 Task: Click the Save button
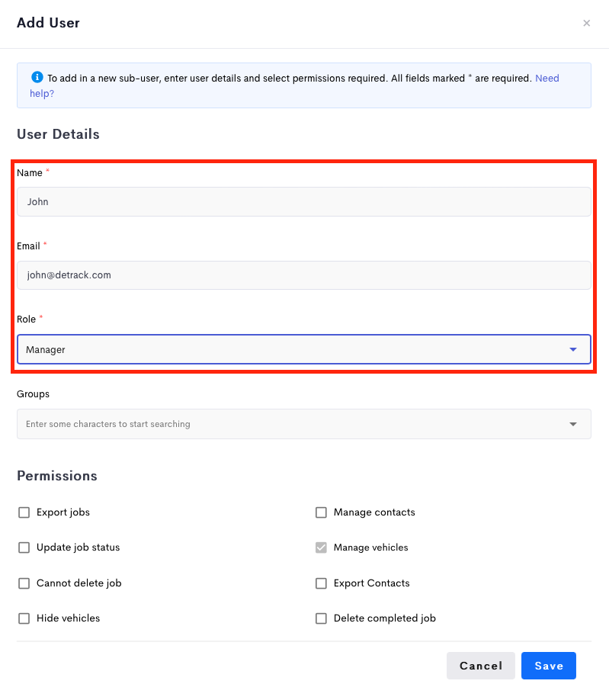point(548,666)
